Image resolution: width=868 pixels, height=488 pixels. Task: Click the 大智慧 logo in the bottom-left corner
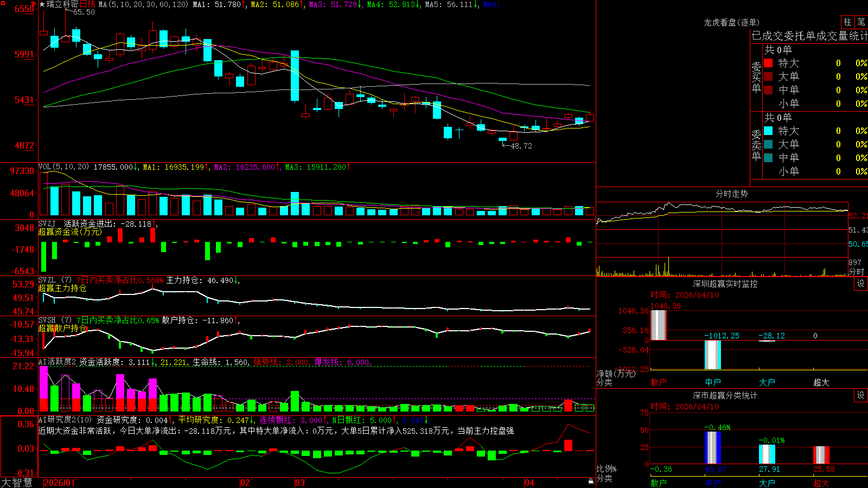pyautogui.click(x=17, y=483)
